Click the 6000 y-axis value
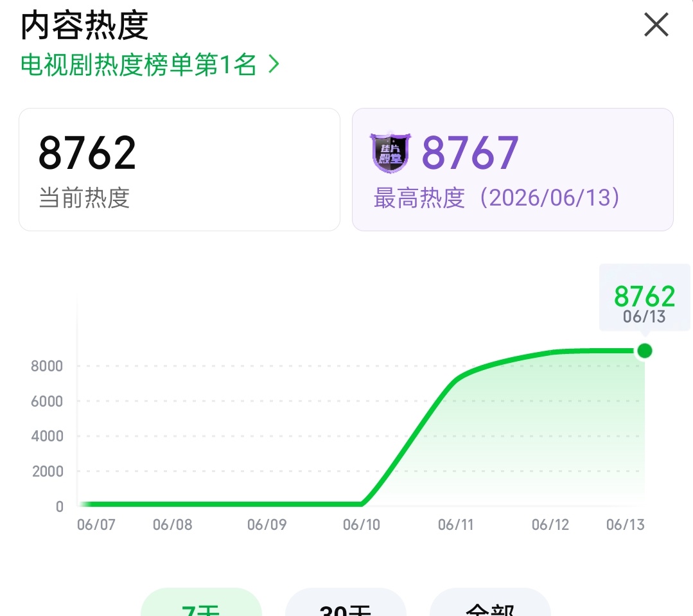 coord(47,401)
